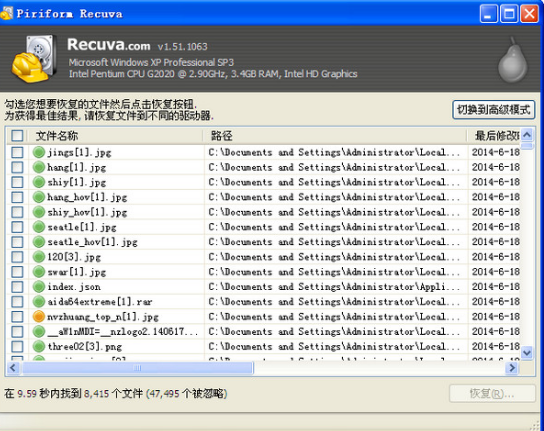
Task: Click the green status dot beside shiy_hov[1].jpg
Action: tap(39, 212)
